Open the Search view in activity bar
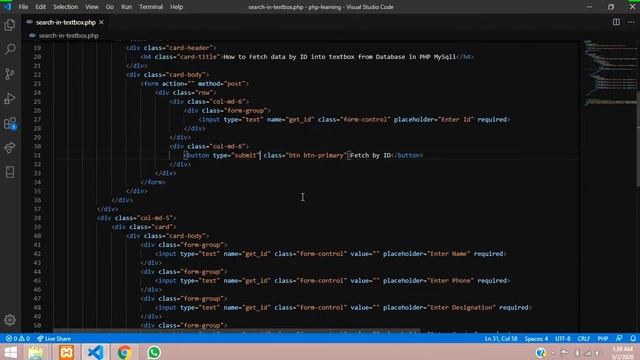640x360 pixels. click(10, 49)
